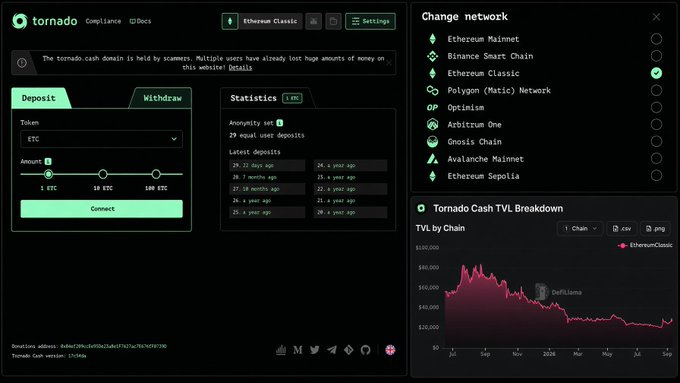Download the TVL chart as .png

[655, 229]
